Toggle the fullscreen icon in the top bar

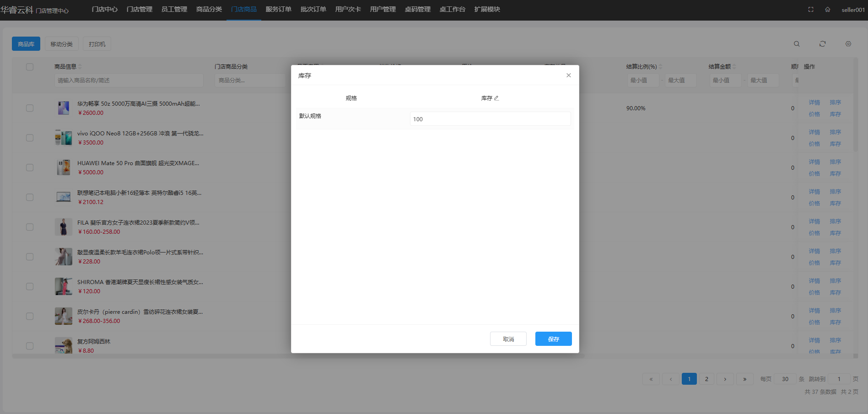811,10
